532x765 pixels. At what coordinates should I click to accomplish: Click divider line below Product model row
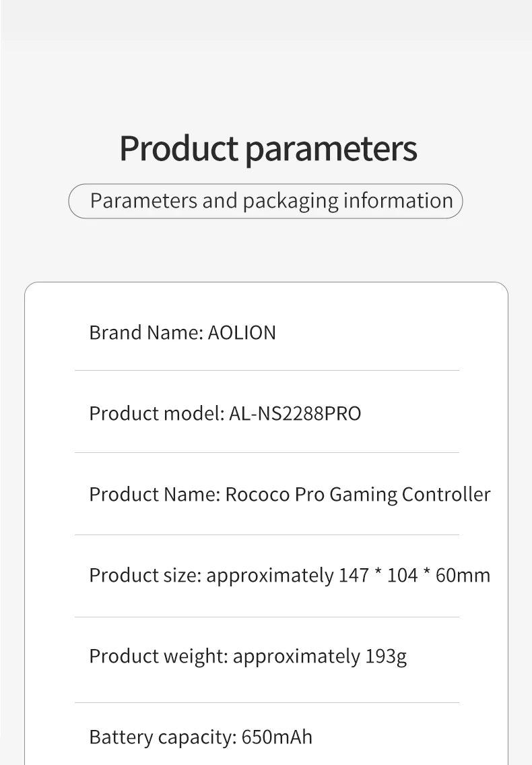pos(267,452)
